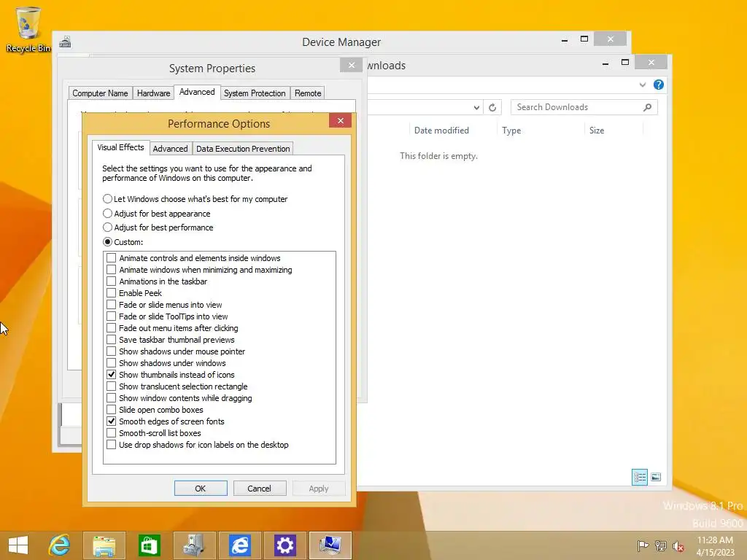
Task: Check Fade or slide ToolTips into view
Action: pyautogui.click(x=111, y=316)
